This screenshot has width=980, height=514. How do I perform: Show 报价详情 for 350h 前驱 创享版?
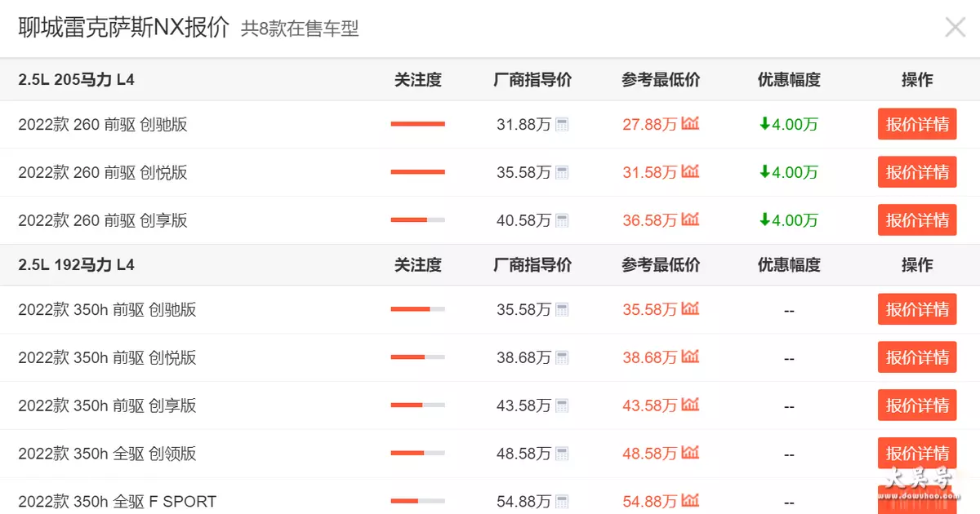tap(917, 406)
